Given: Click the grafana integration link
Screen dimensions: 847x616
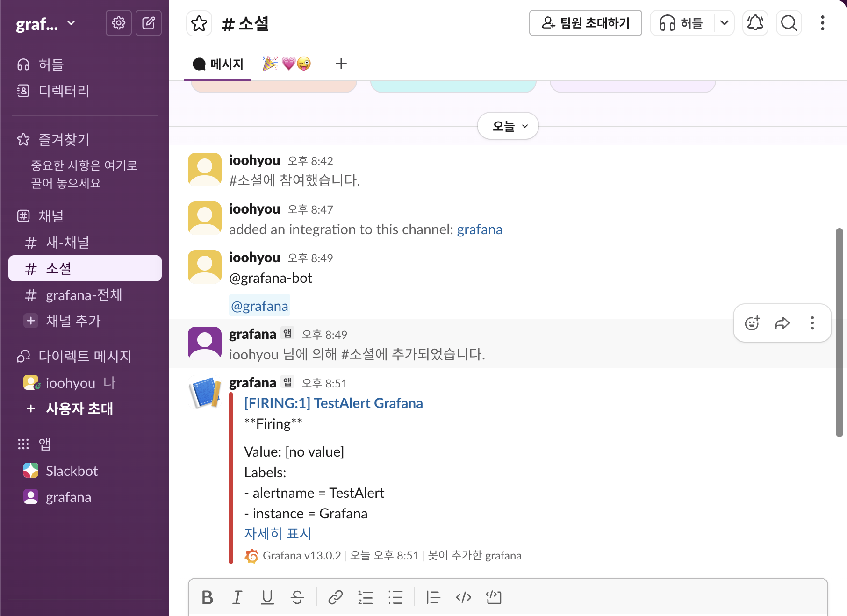Looking at the screenshot, I should click(x=480, y=229).
